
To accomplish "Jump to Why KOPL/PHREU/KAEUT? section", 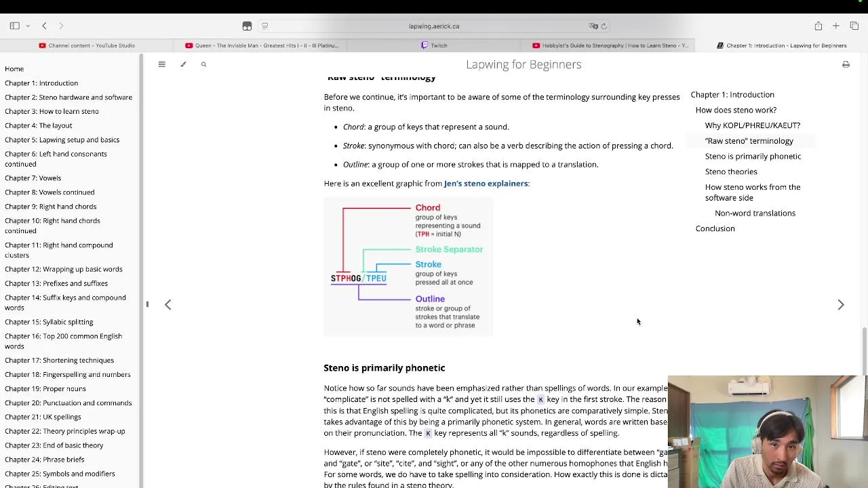I will (x=753, y=125).
